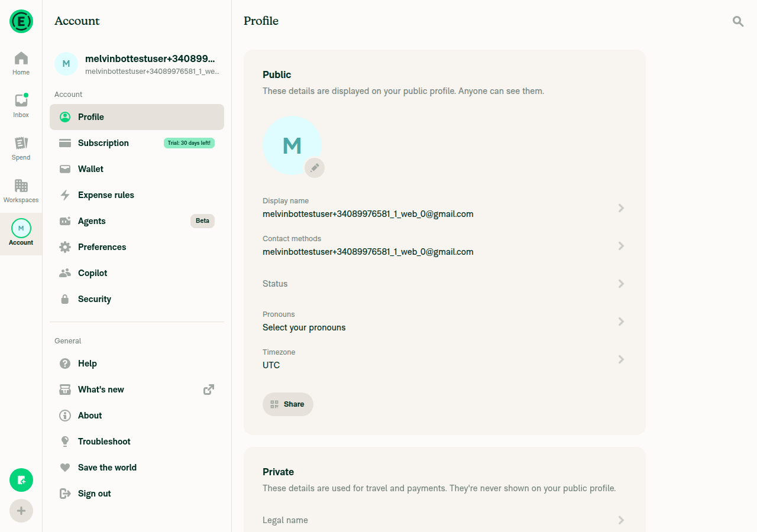
Task: Click the Display name email value
Action: click(x=368, y=214)
